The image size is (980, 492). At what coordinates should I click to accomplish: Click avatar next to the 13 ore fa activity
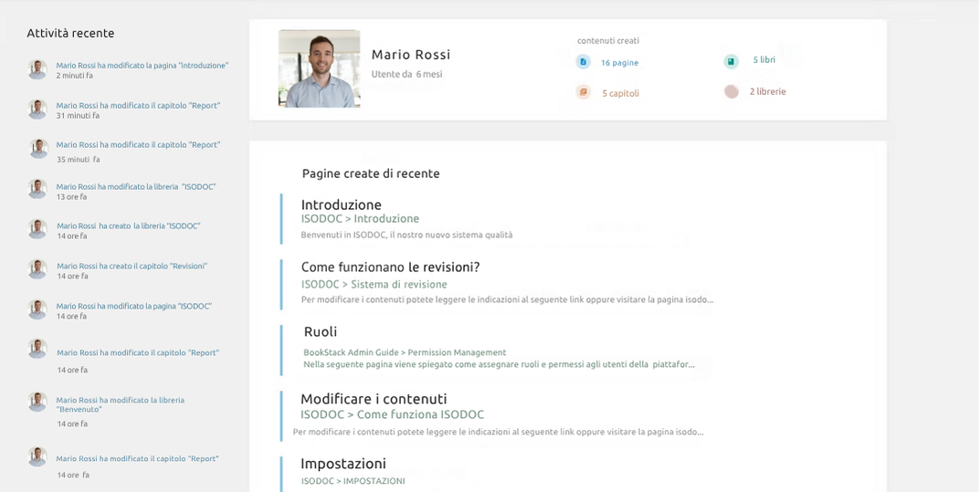pyautogui.click(x=37, y=189)
